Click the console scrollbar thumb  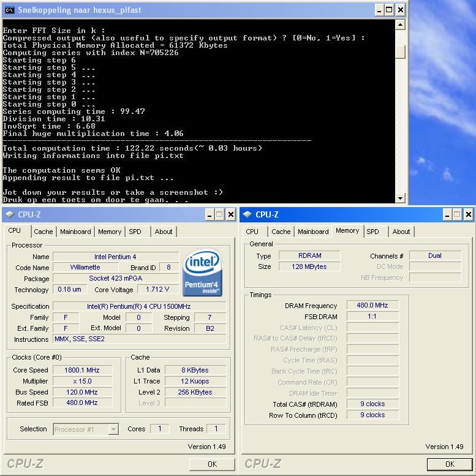(x=401, y=52)
